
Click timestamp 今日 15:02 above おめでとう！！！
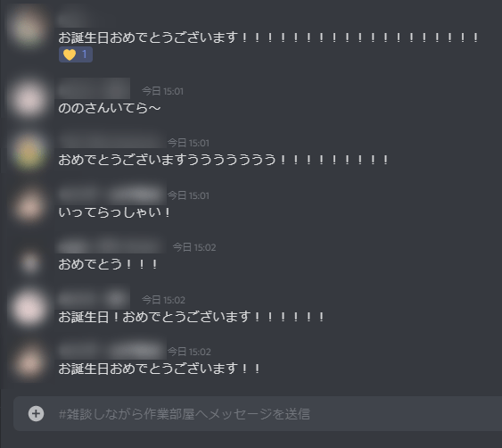194,247
